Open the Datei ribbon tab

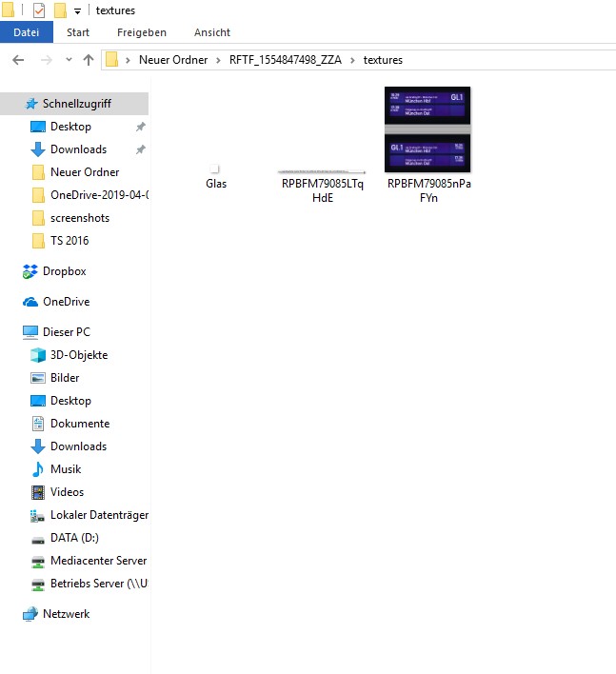coord(27,32)
